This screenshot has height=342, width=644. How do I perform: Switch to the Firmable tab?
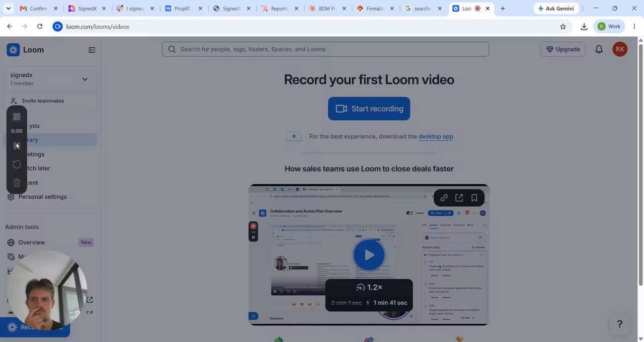tap(375, 9)
